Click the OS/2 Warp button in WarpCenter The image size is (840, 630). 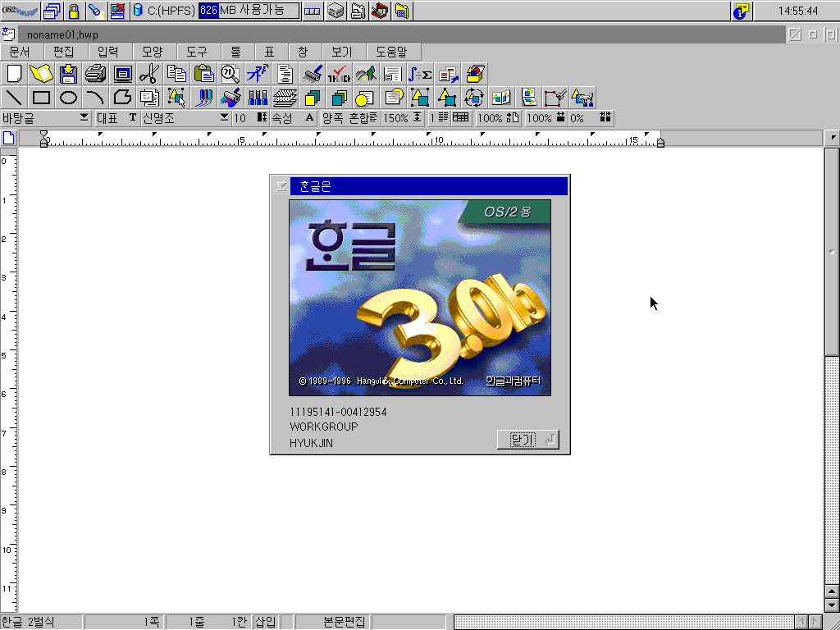tap(21, 10)
